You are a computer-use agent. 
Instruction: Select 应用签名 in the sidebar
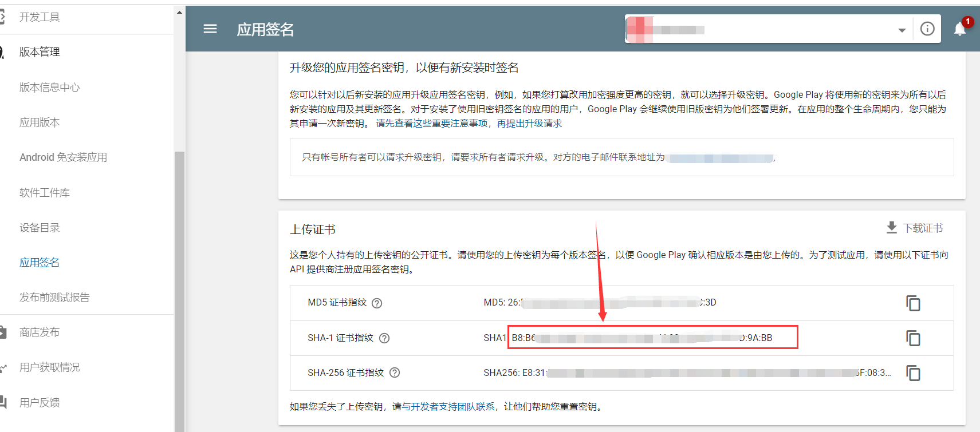tap(40, 263)
